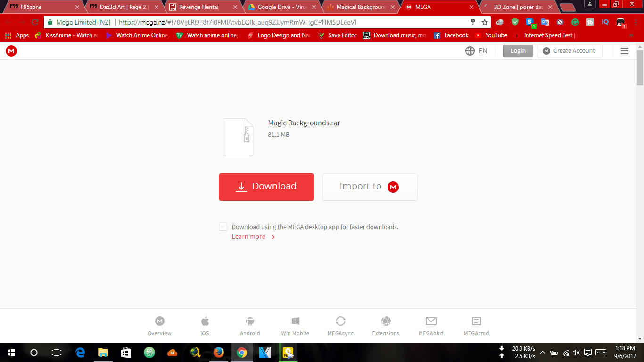644x362 pixels.
Task: Click the Overview footer icon
Action: 160,321
